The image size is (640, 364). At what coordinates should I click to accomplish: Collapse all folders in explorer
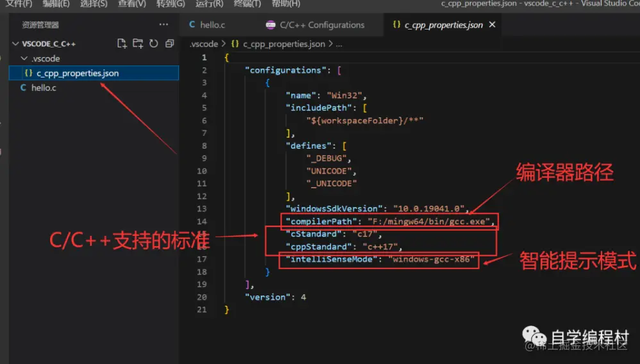(x=169, y=44)
